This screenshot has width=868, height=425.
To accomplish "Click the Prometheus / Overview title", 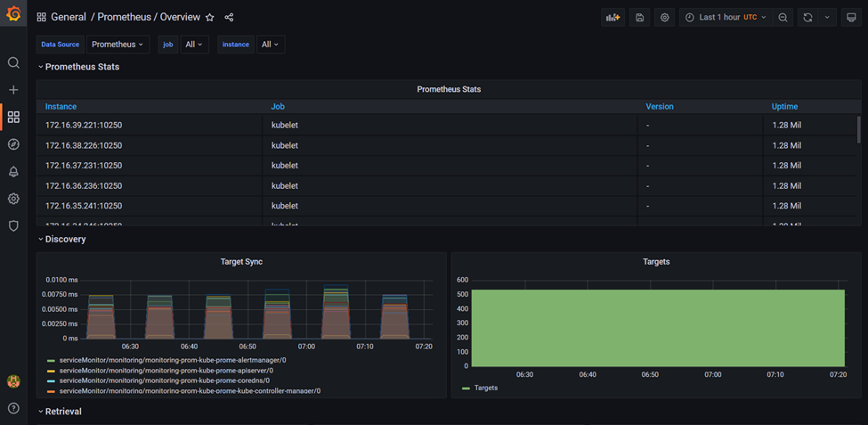I will click(x=149, y=17).
